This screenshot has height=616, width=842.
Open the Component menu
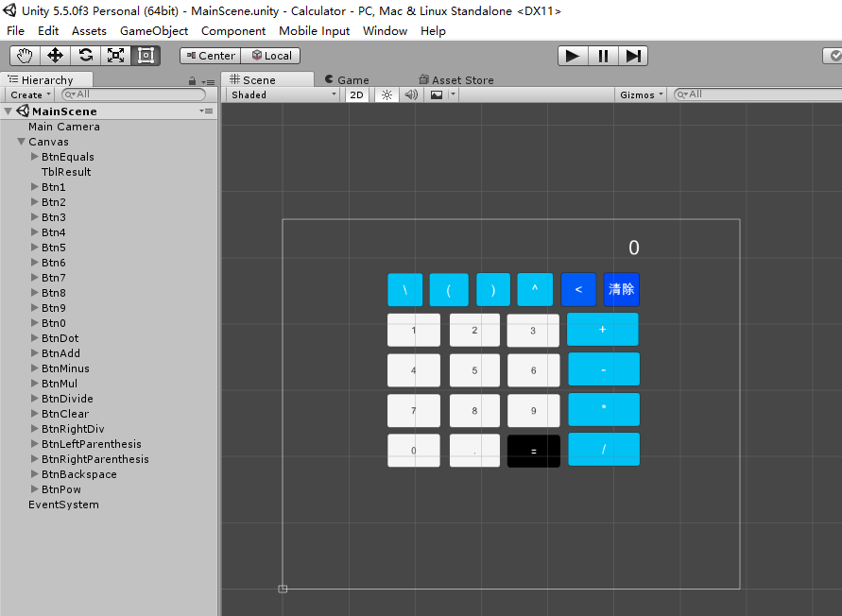(x=233, y=31)
